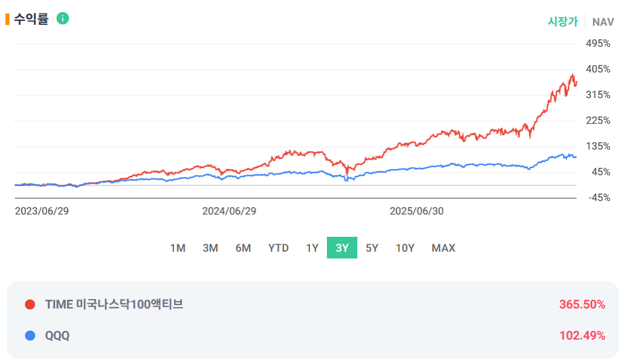Click the red dot for TIME 미국나스닥100액티브
The image size is (622, 364).
30,304
